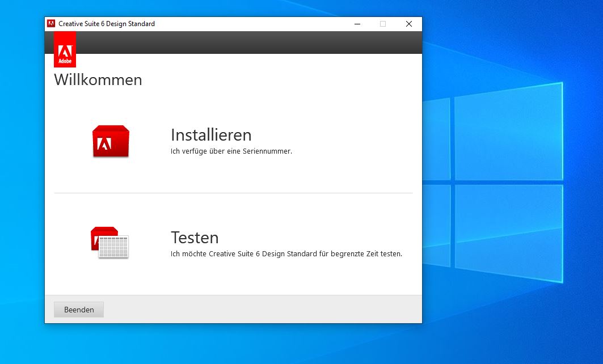Screen dimensions: 603x364
Task: Click the Willkommen heading
Action: [98, 80]
